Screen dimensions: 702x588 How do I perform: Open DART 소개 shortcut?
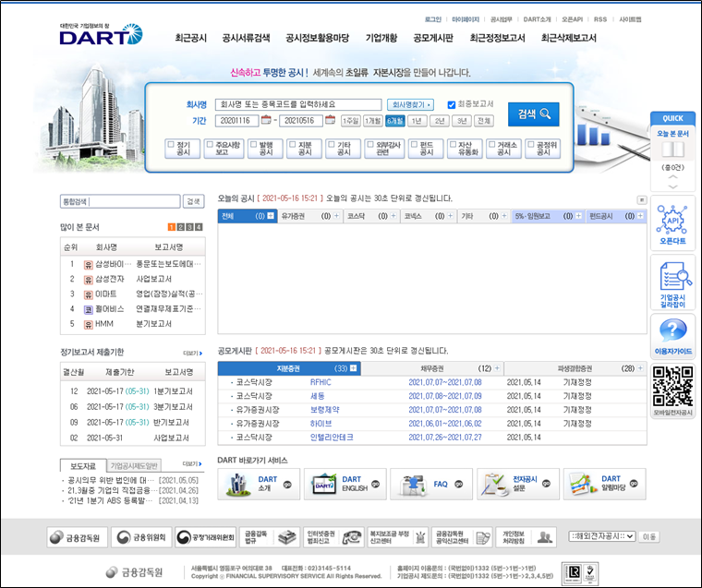[259, 484]
